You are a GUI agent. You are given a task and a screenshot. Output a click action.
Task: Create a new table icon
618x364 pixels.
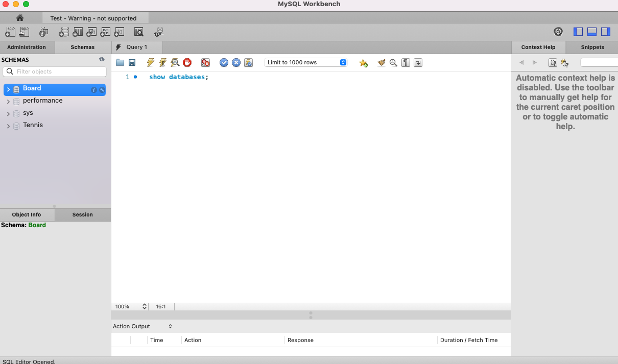click(x=78, y=32)
